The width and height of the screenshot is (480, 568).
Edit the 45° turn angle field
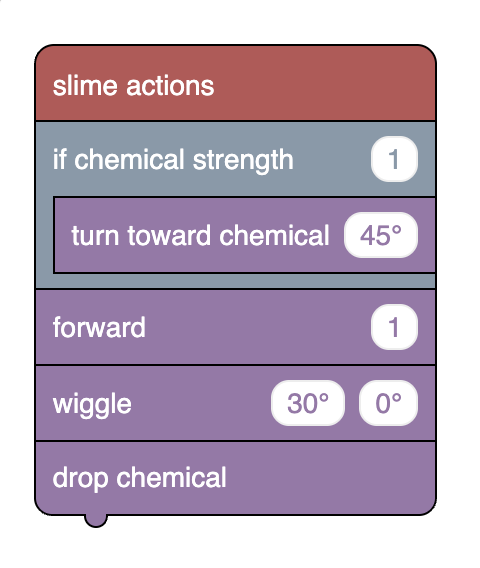point(381,235)
